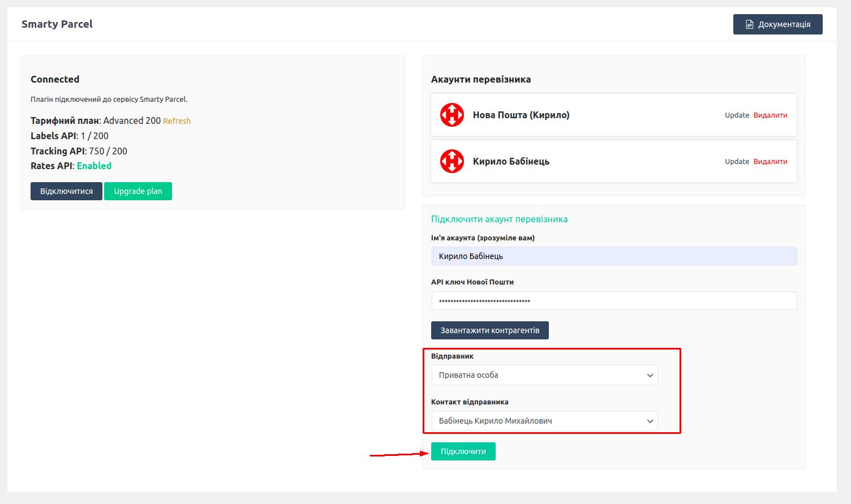Update the Кирило Бабінець carrier account

coord(737,161)
